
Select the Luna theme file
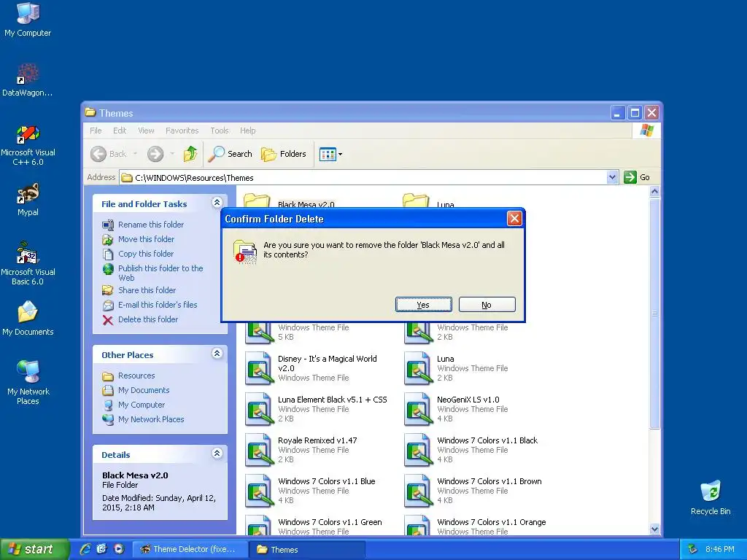tap(457, 367)
